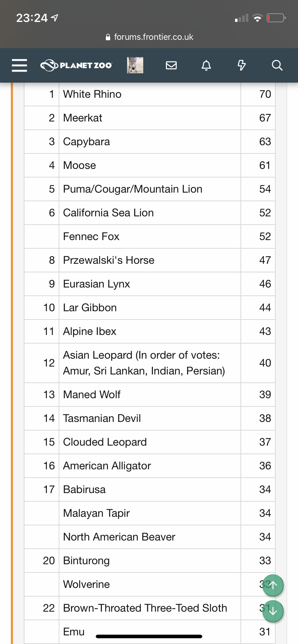This screenshot has width=298, height=644.
Task: Tap the Tasmanian Devil row
Action: (x=150, y=418)
